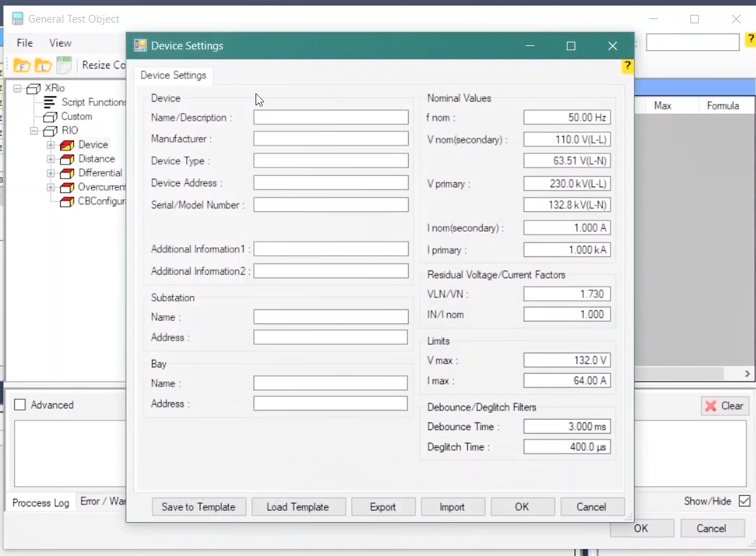Select the Differential block icon in tree
756x556 pixels.
tap(67, 173)
